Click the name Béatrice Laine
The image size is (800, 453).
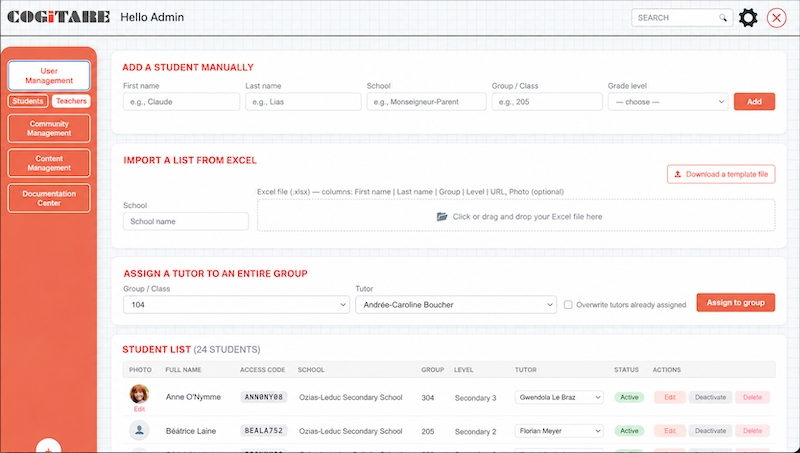point(191,431)
